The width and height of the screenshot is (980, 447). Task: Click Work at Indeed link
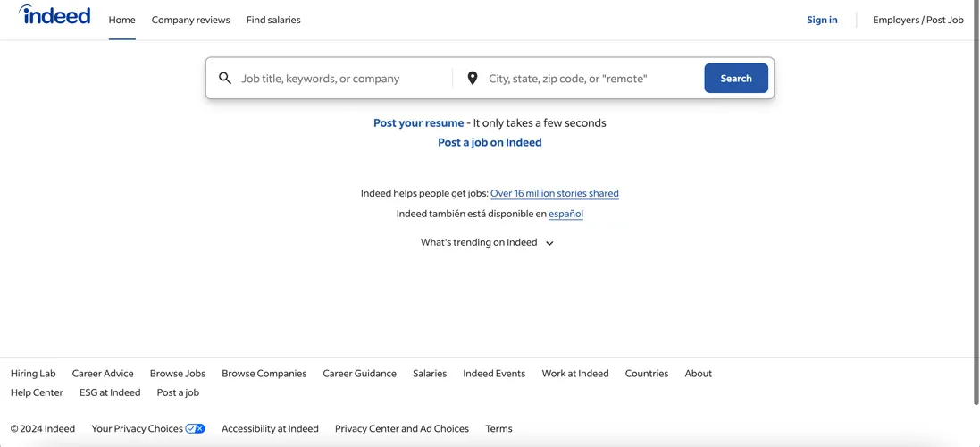tap(575, 373)
